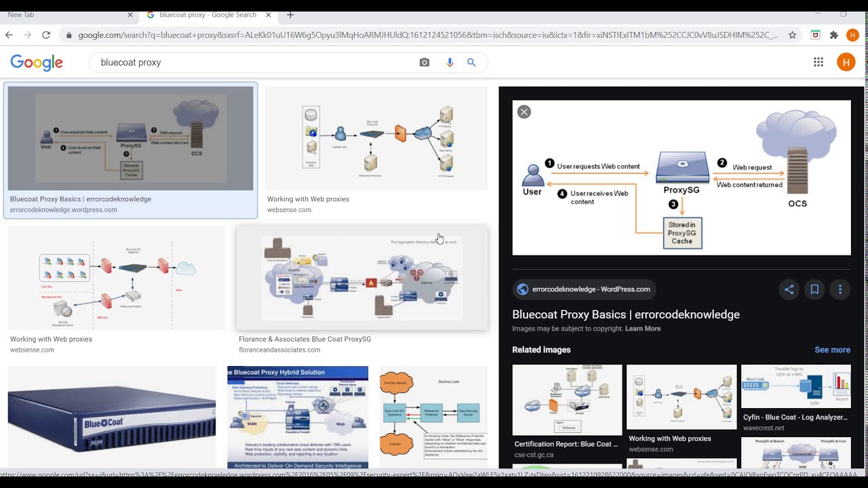The width and height of the screenshot is (868, 488).
Task: Open the Google account avatar
Action: click(x=846, y=62)
